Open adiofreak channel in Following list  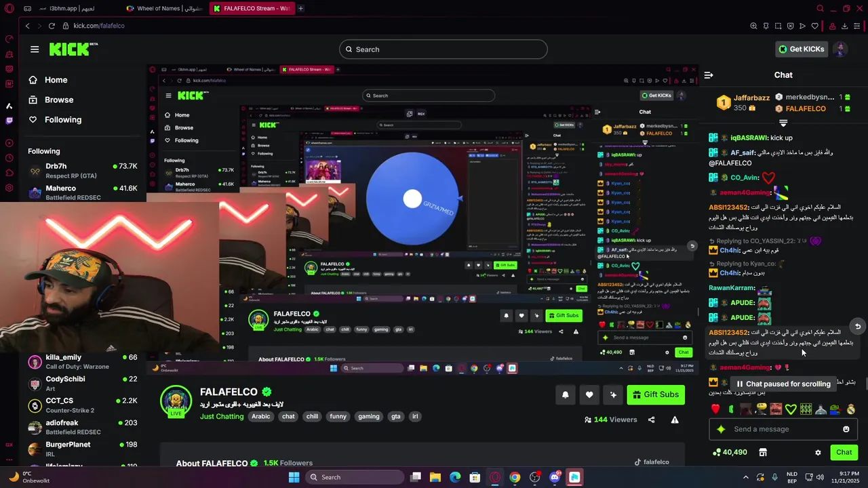click(82, 427)
